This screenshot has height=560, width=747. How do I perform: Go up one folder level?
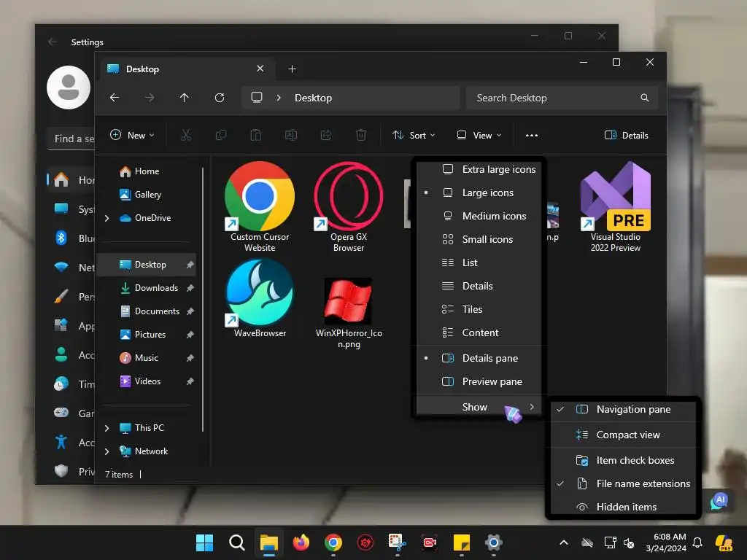pyautogui.click(x=185, y=98)
